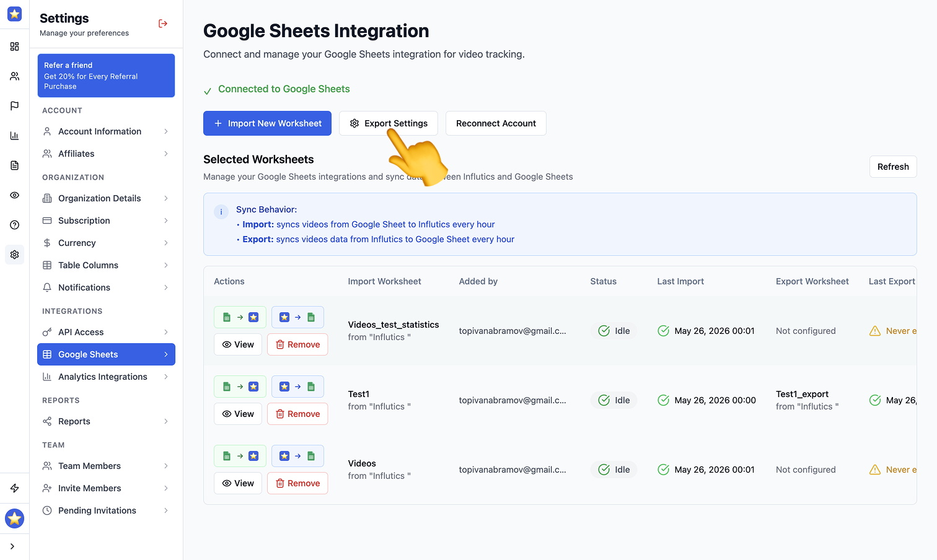The width and height of the screenshot is (937, 560).
Task: Click import sync icon for Videos_test_statistics row
Action: 240,317
